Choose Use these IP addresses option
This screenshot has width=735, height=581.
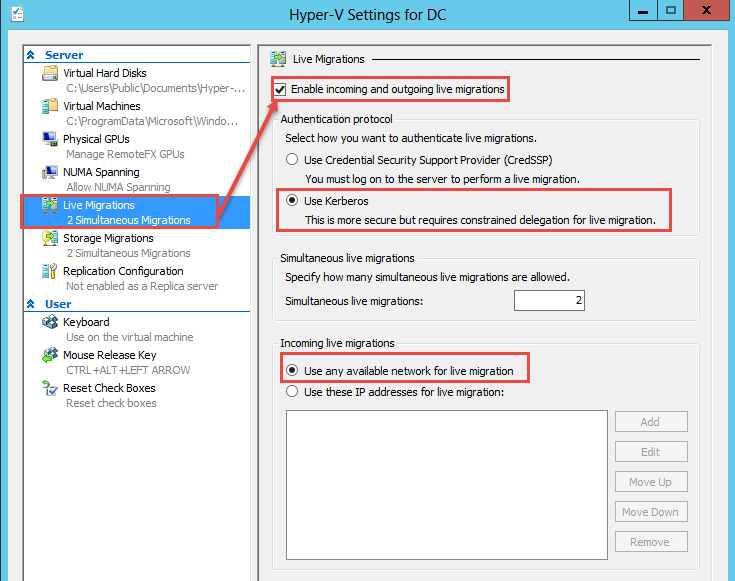[292, 391]
